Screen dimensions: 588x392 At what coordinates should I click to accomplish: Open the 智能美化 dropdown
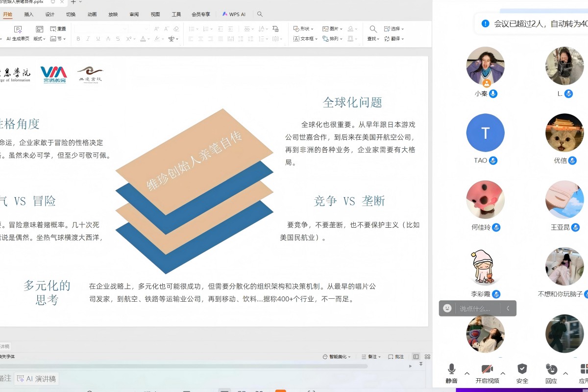(337, 357)
